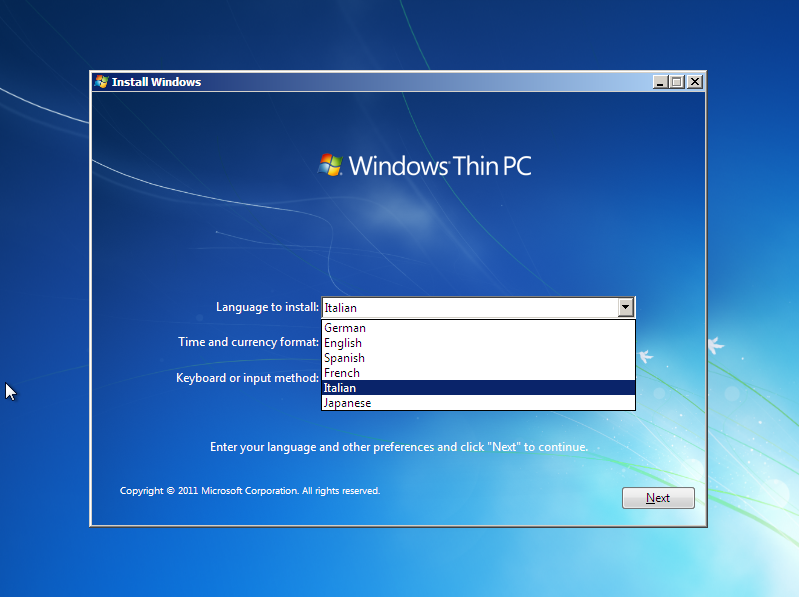Click the Keyboard or input method label
Screen dimensions: 799x597
247,378
